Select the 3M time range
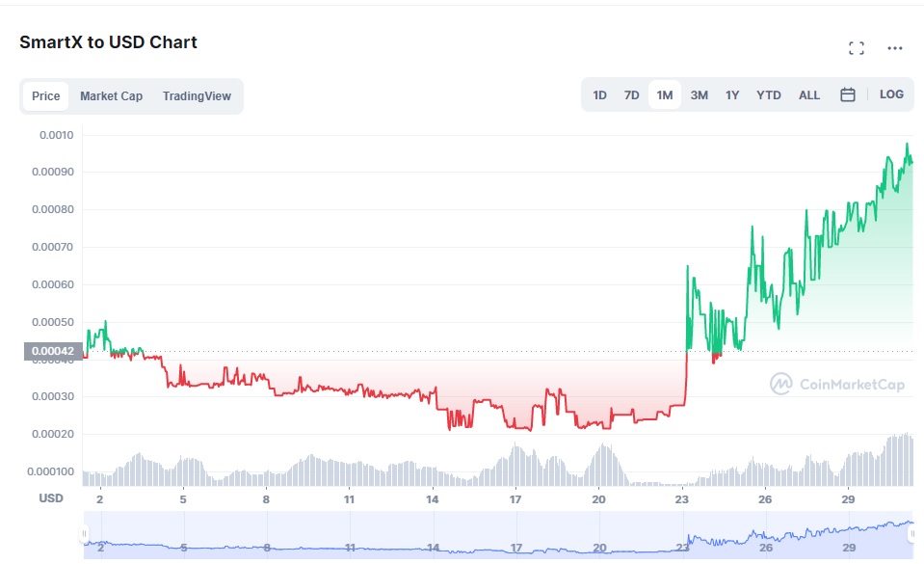The height and width of the screenshot is (564, 924). point(699,95)
